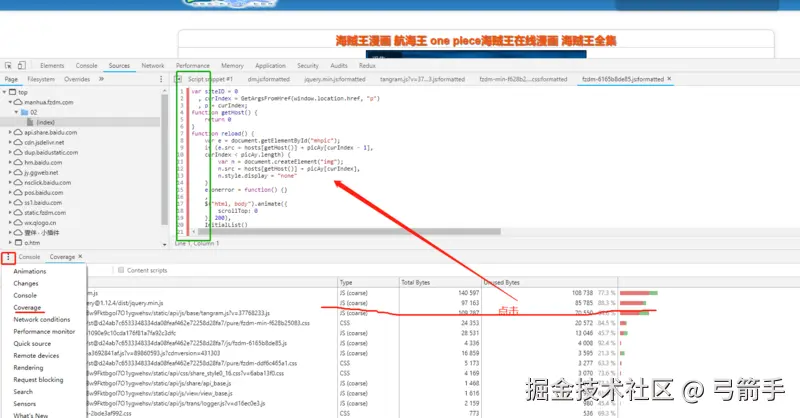Click the left arrow of the code scrollbar
Image resolution: width=800 pixels, height=418 pixels.
(194, 231)
